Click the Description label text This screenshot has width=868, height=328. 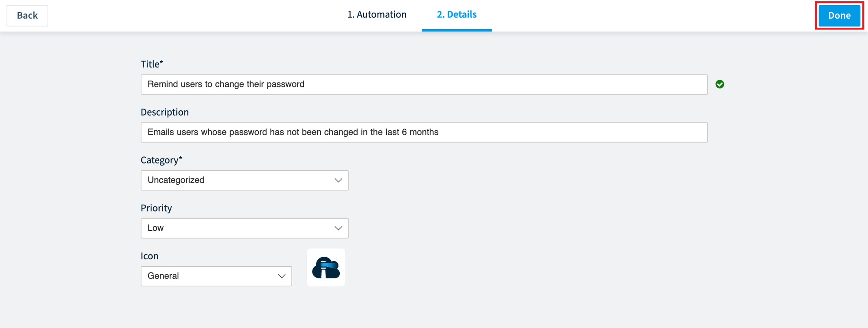coord(164,112)
